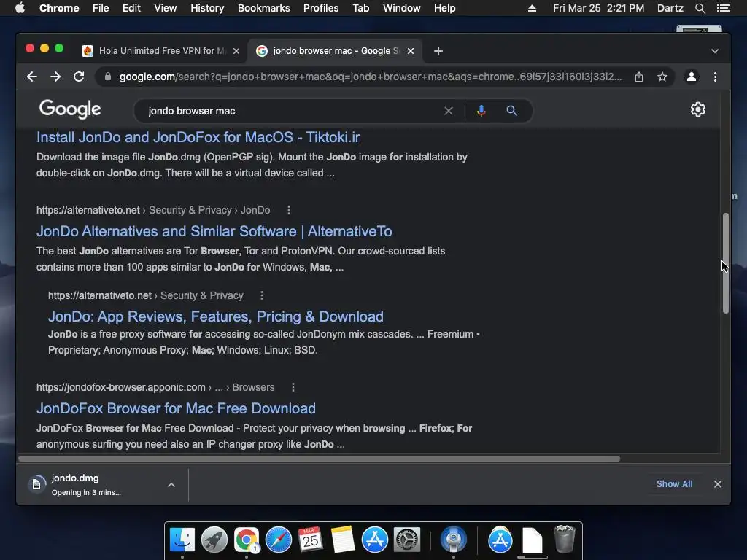Viewport: 747px width, 560px height.
Task: Click the Chrome address bar URL
Action: 370,77
